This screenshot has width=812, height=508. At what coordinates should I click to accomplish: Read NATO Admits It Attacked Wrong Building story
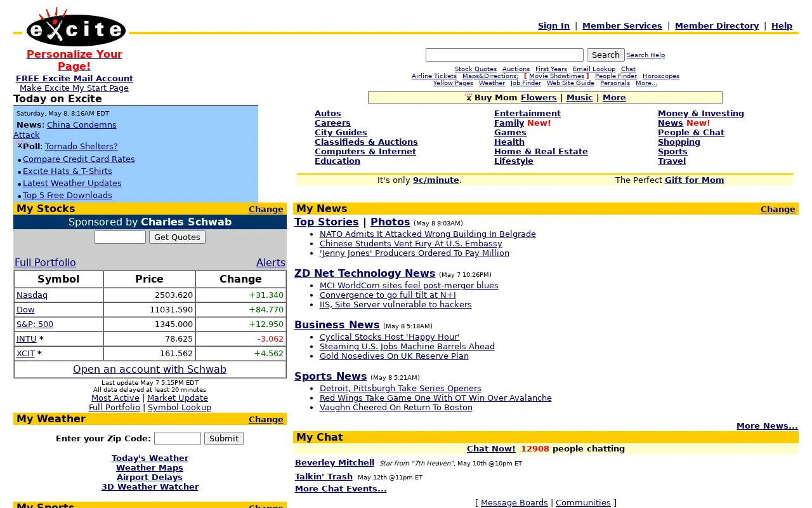428,234
